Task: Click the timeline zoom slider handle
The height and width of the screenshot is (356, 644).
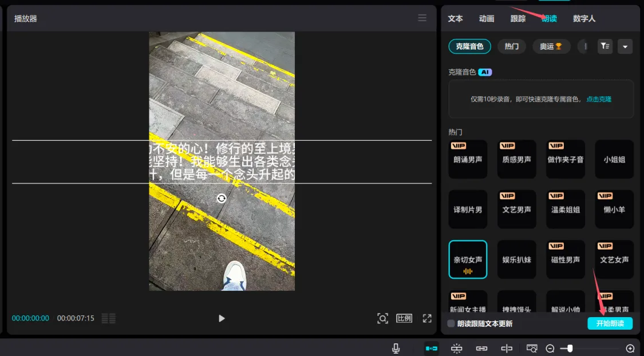Action: (570, 348)
